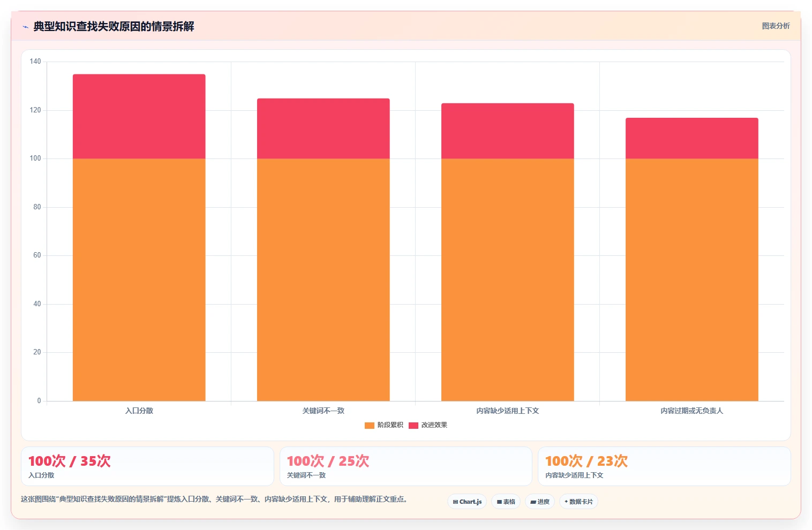Viewport: 812px width, 530px height.
Task: Click the 入口分散 caption in the first card
Action: [x=41, y=475]
